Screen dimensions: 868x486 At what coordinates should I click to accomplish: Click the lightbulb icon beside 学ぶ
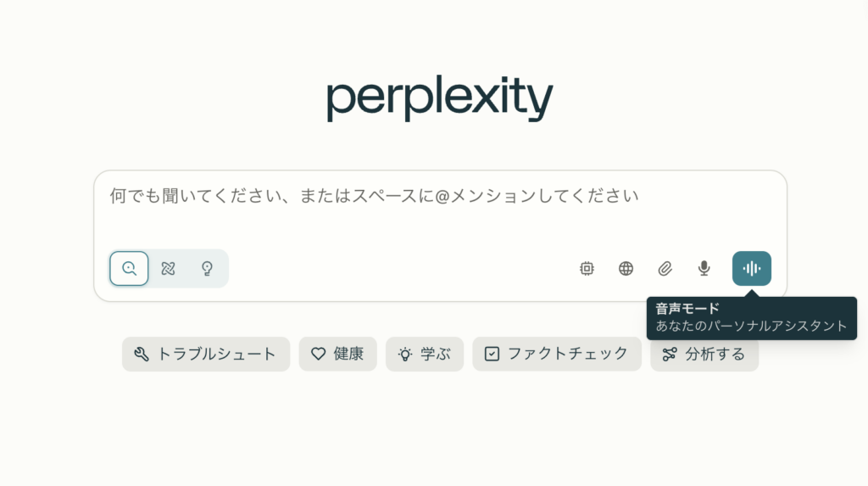click(405, 354)
